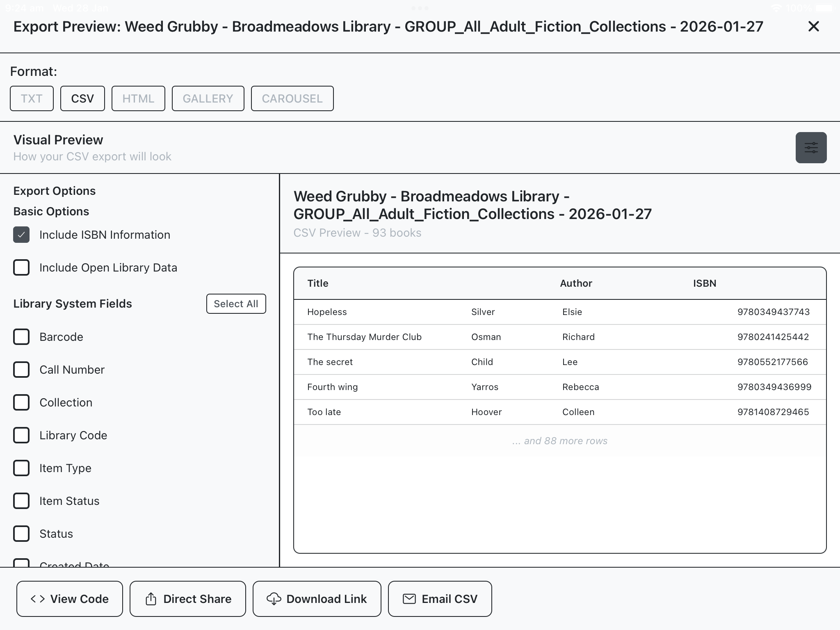Open the export settings sliders icon

click(x=811, y=148)
